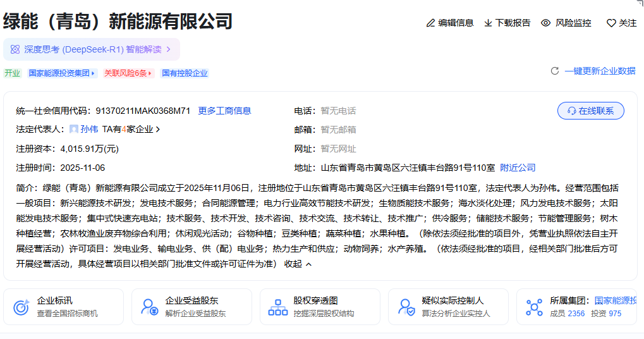Click the headset icon in online contact
This screenshot has height=339, width=644.
click(x=571, y=111)
